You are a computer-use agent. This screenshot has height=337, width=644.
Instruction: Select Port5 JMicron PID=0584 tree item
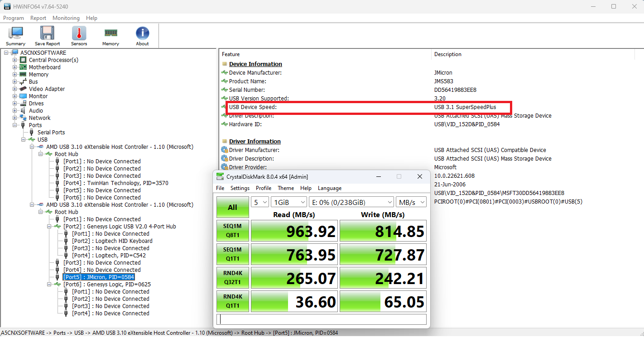99,277
